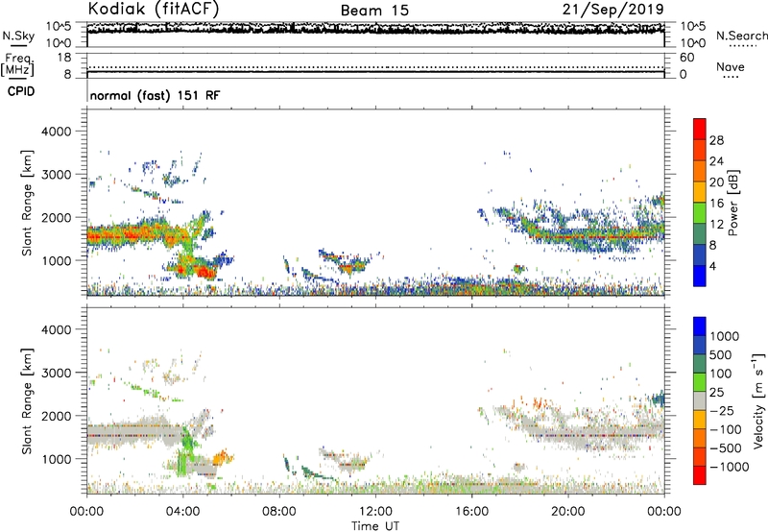Click the "Freq. [MHz]" axis label
768x532 pixels.
coord(18,64)
